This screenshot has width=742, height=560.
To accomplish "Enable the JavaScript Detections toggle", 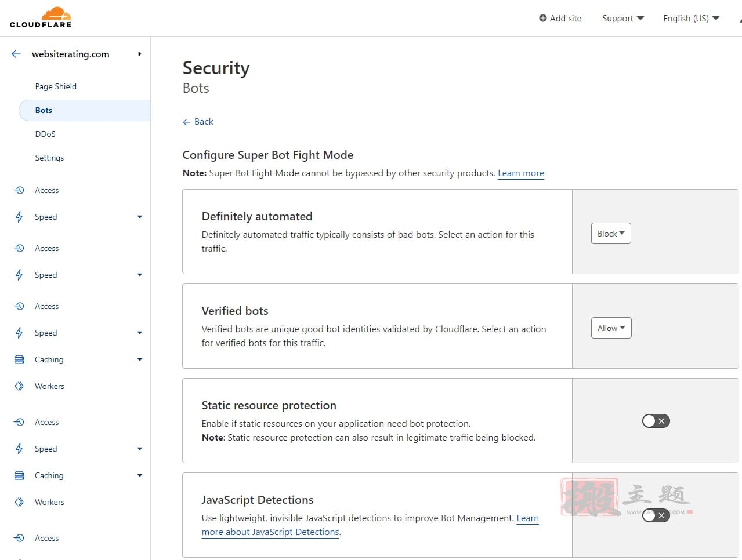I will point(656,515).
